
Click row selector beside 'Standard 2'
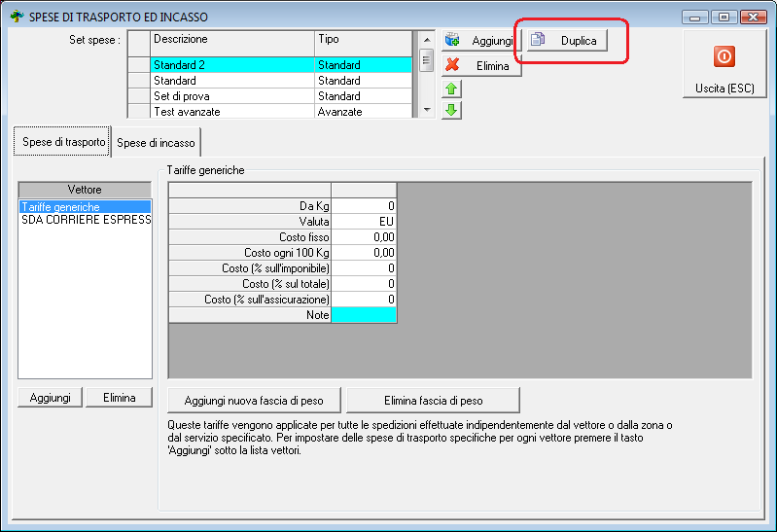point(139,65)
